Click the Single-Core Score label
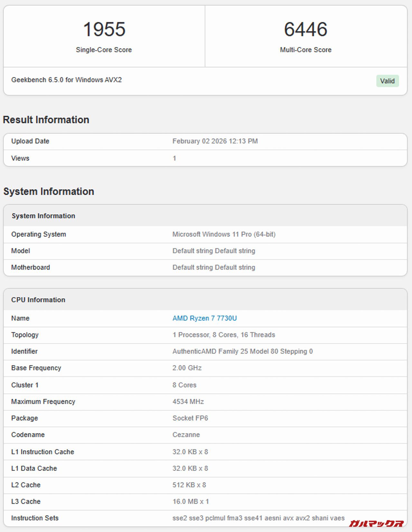The height and width of the screenshot is (532, 412). (x=104, y=50)
